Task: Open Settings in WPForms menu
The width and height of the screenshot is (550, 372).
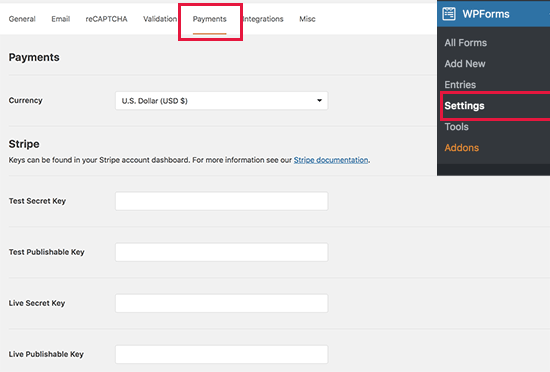Action: pyautogui.click(x=464, y=106)
